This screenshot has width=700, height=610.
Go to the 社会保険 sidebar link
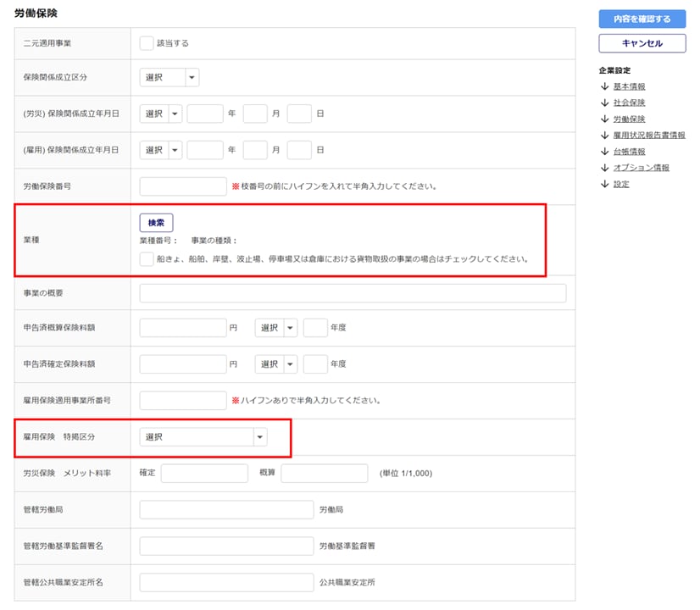629,103
